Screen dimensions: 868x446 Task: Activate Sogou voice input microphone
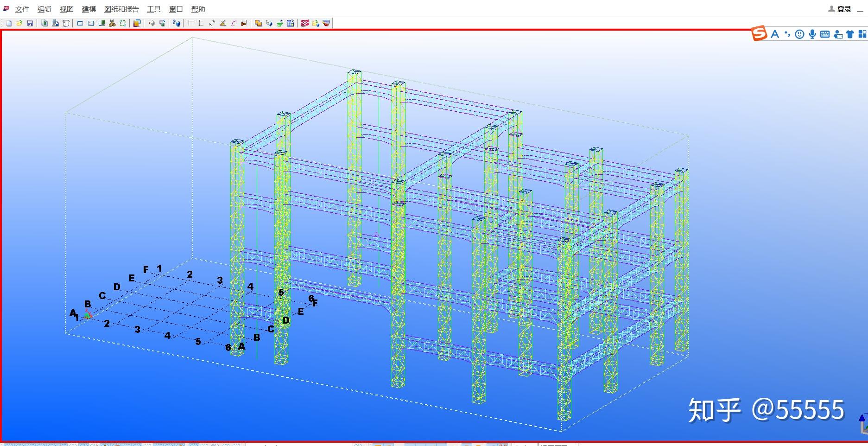coord(812,34)
